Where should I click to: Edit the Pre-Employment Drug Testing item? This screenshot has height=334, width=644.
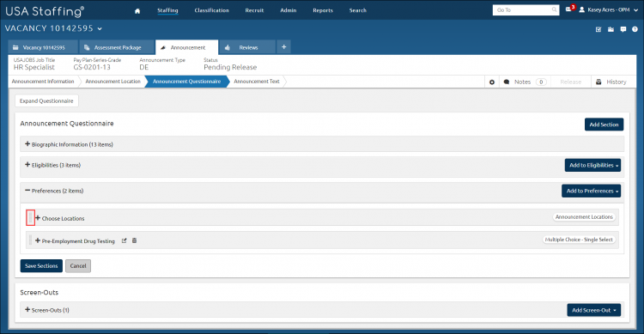[x=124, y=240]
